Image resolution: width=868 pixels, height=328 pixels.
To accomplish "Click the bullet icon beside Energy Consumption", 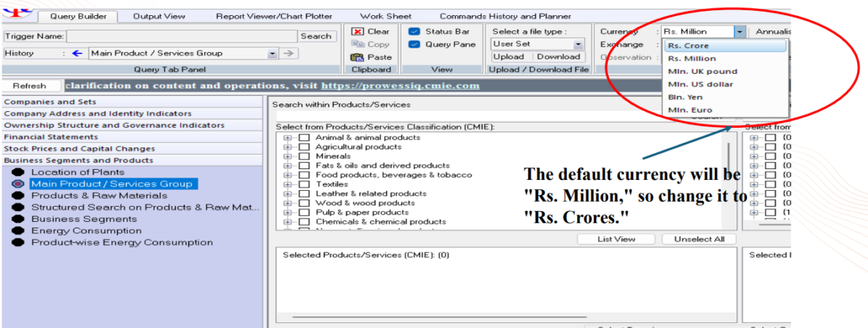I will (x=18, y=230).
